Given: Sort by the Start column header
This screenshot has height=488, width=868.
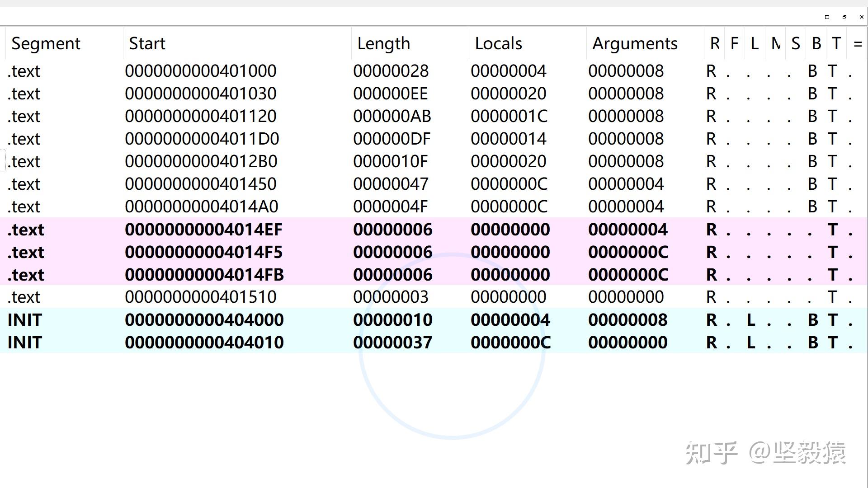Looking at the screenshot, I should (147, 44).
